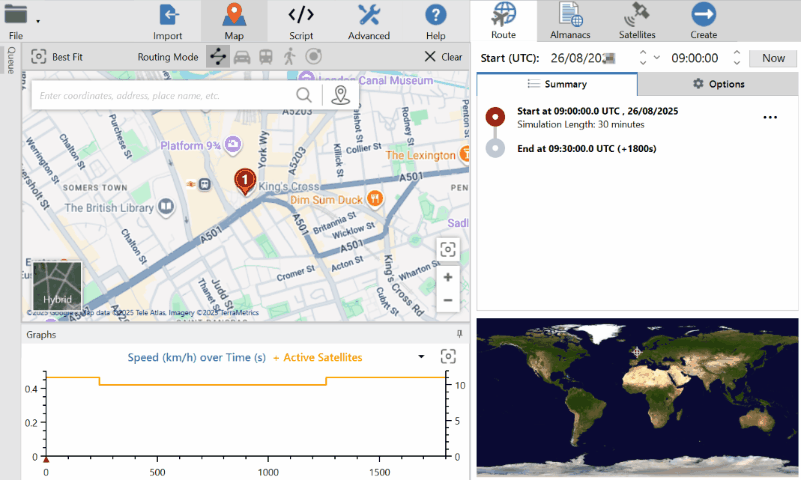Increase the start date with up arrow
Image resolution: width=801 pixels, height=480 pixels.
(x=643, y=53)
